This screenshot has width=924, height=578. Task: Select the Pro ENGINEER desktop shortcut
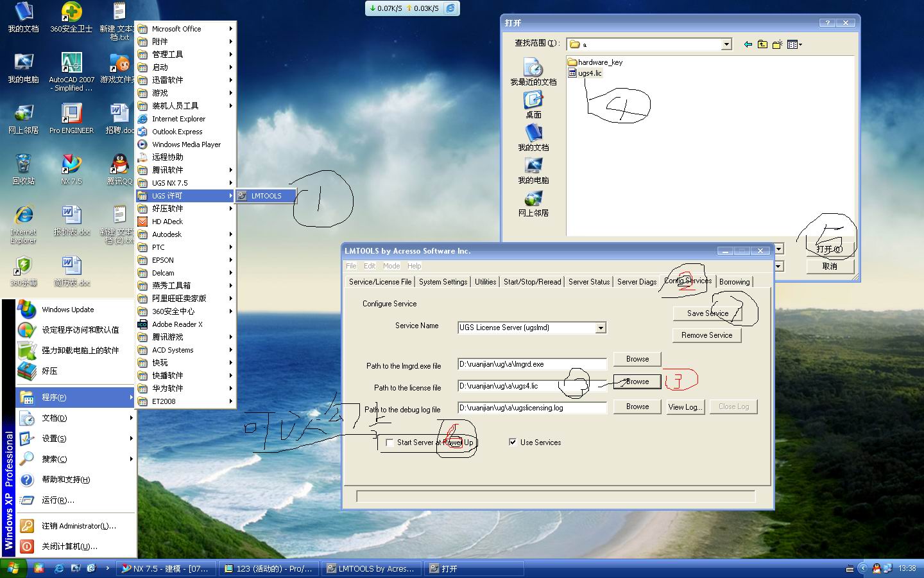coord(71,119)
